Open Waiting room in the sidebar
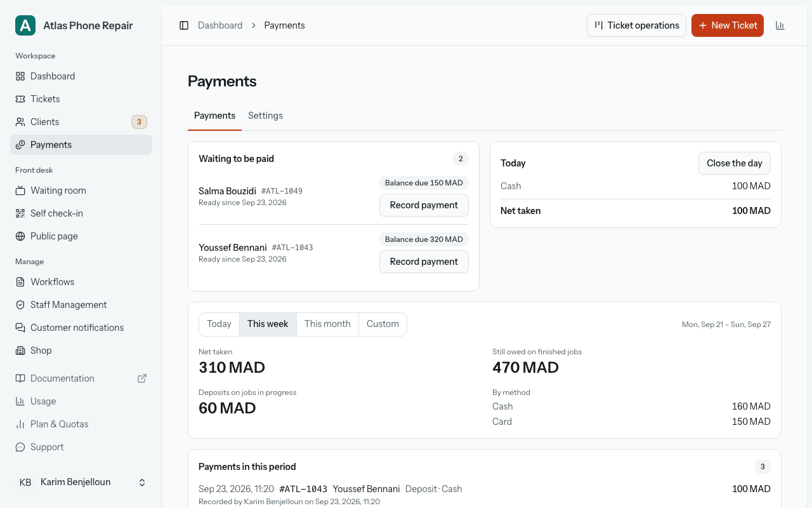The width and height of the screenshot is (812, 508). click(81, 190)
